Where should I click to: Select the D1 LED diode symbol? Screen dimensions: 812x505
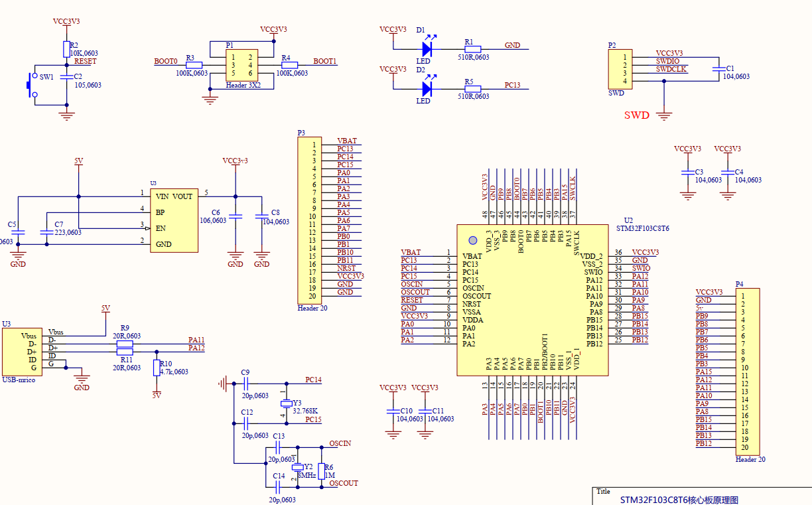427,48
